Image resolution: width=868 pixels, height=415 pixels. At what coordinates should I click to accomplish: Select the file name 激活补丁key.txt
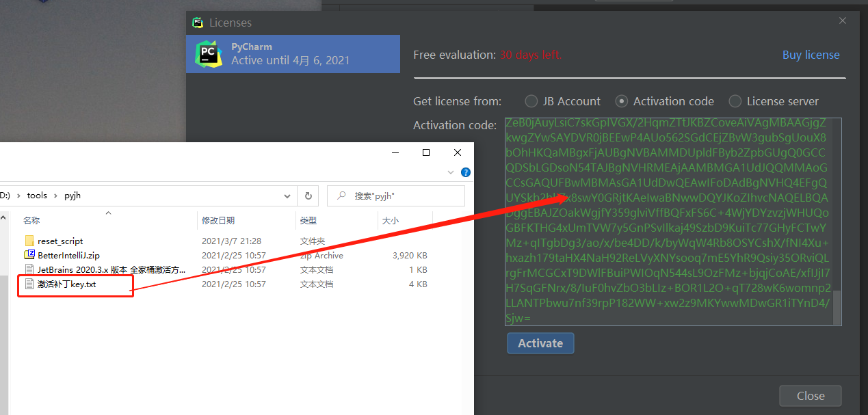[x=67, y=284]
